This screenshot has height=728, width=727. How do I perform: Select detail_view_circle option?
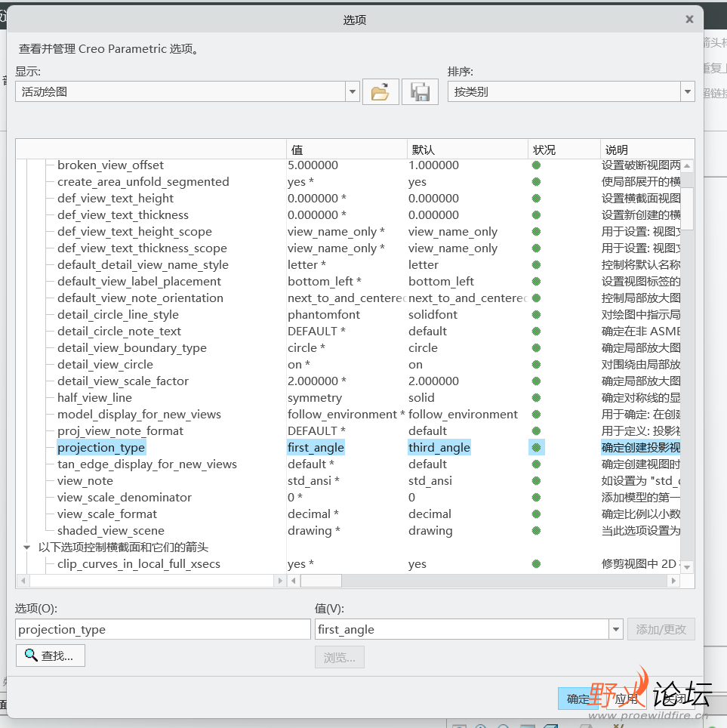point(105,365)
